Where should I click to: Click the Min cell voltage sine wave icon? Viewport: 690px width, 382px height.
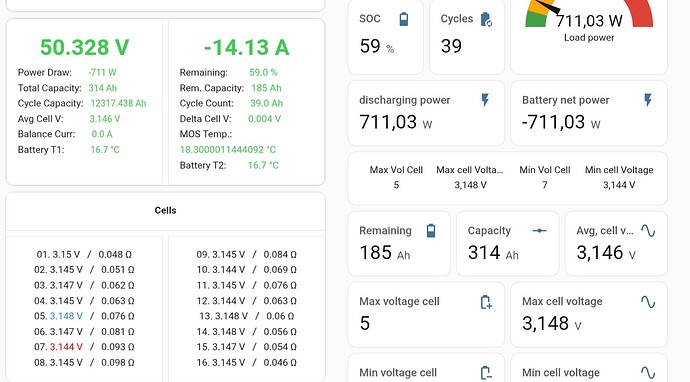(648, 372)
